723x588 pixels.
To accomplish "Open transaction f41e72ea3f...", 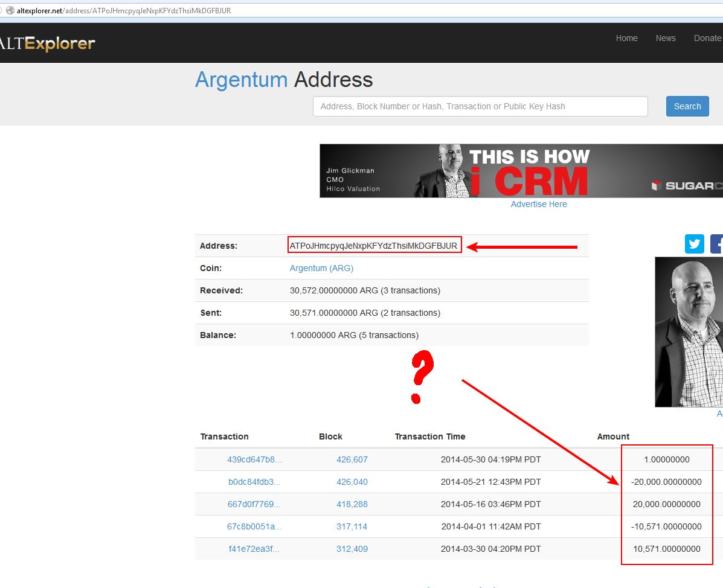I will point(254,549).
